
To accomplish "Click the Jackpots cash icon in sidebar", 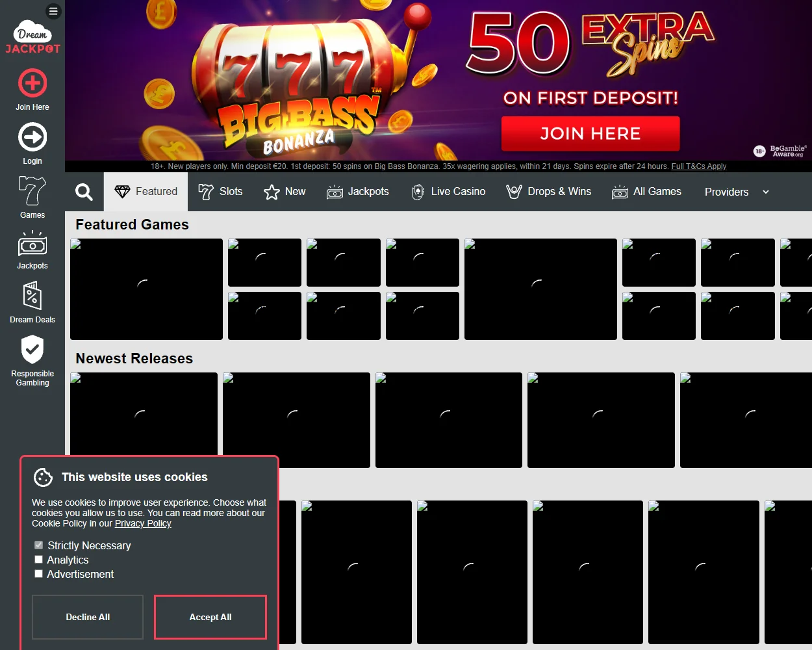I will [32, 246].
